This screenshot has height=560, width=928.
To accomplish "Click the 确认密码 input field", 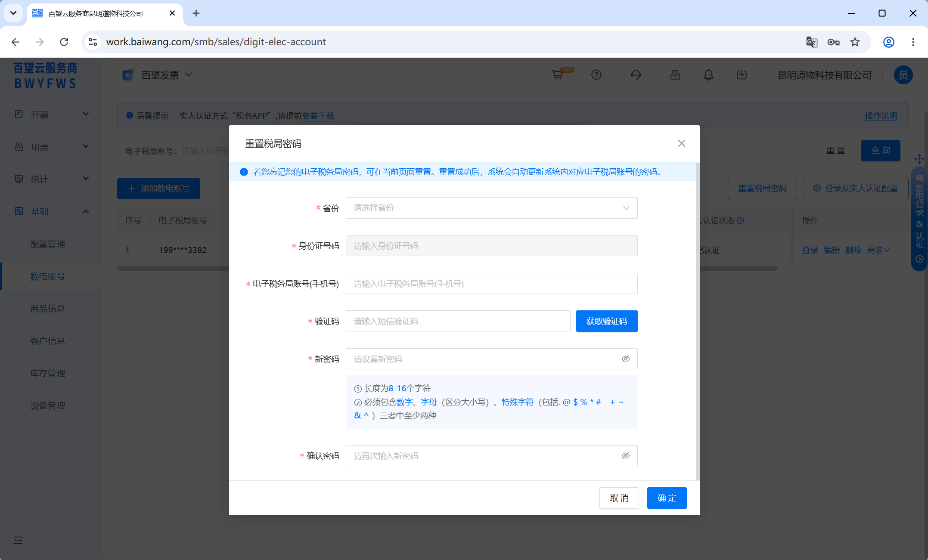I will point(491,456).
